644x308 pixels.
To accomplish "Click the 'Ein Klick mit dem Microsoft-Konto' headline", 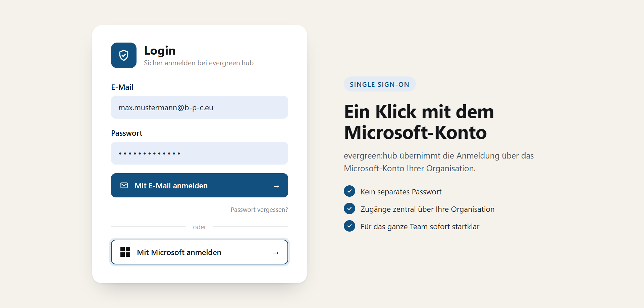I will (x=419, y=122).
